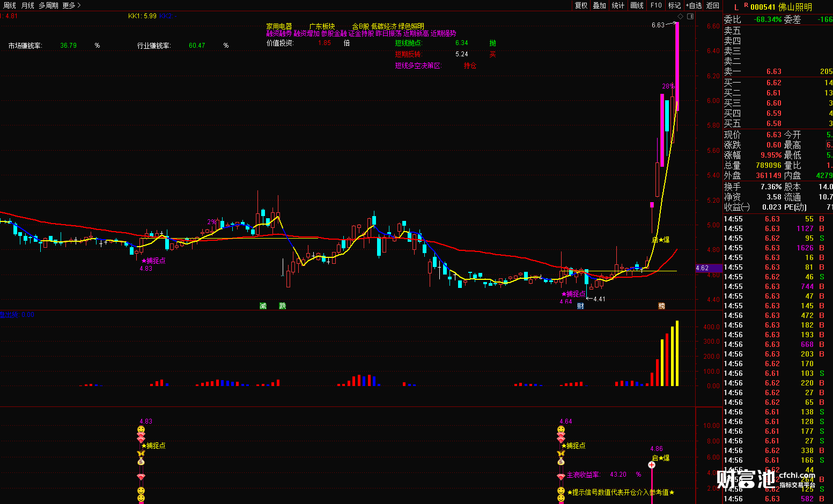Click the KK1: 5.99 indicator label
This screenshot has height=504, width=833.
pos(142,16)
